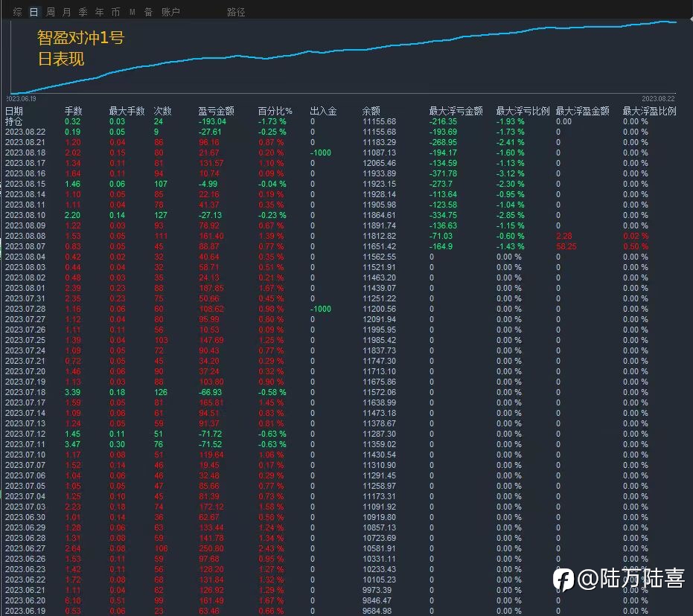Open the 币 currency tab

click(116, 12)
